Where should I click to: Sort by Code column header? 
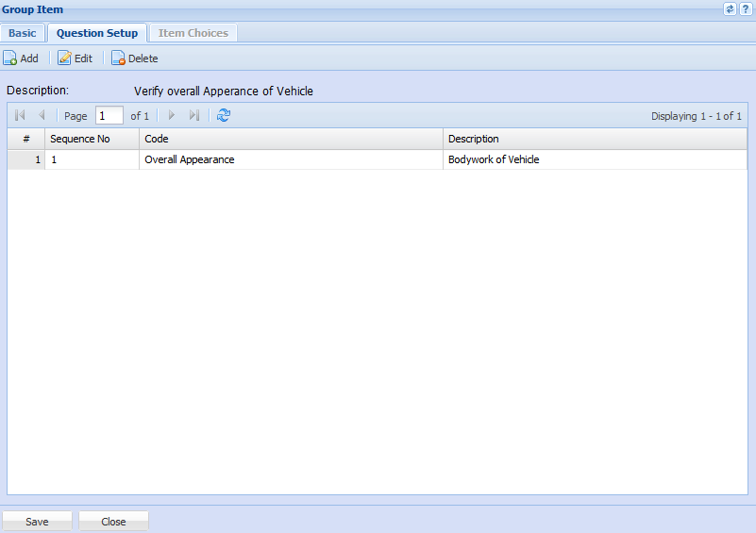pyautogui.click(x=291, y=139)
